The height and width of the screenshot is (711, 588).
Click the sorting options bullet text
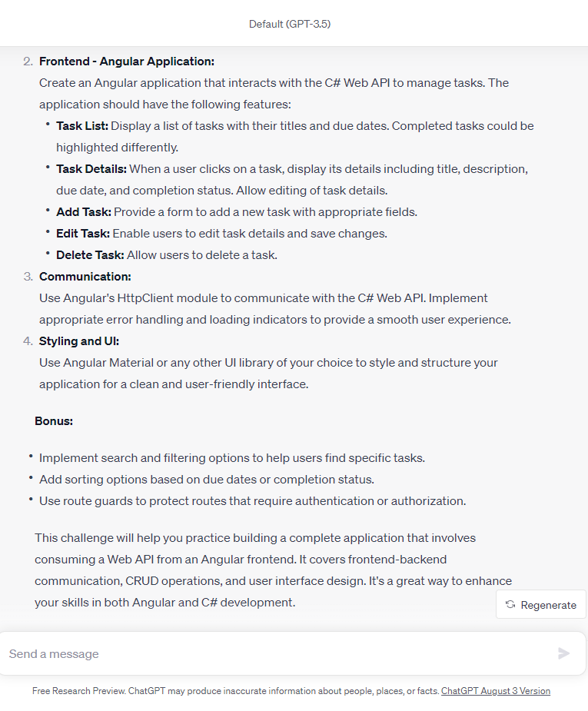click(206, 480)
